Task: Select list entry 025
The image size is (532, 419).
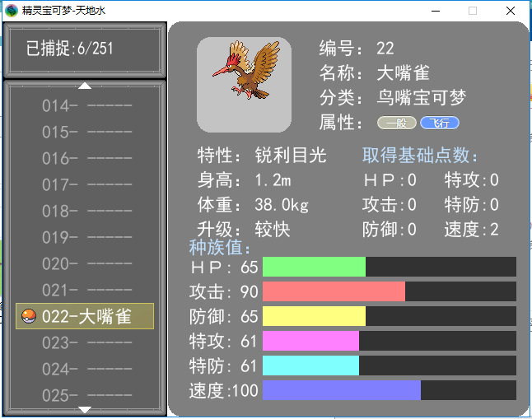Action: [86, 395]
